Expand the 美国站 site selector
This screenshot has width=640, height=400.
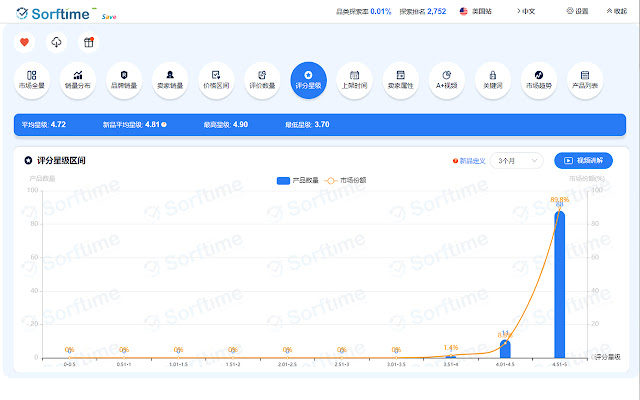tap(478, 11)
